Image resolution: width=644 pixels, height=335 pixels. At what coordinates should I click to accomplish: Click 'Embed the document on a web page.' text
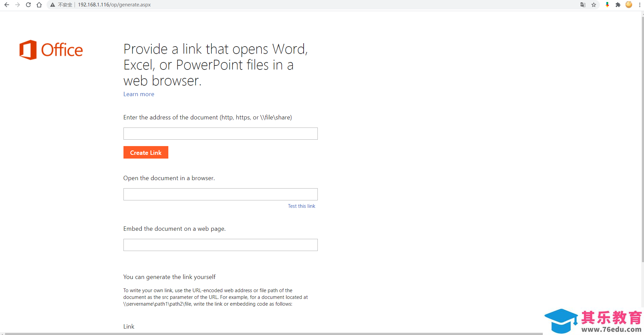(174, 229)
